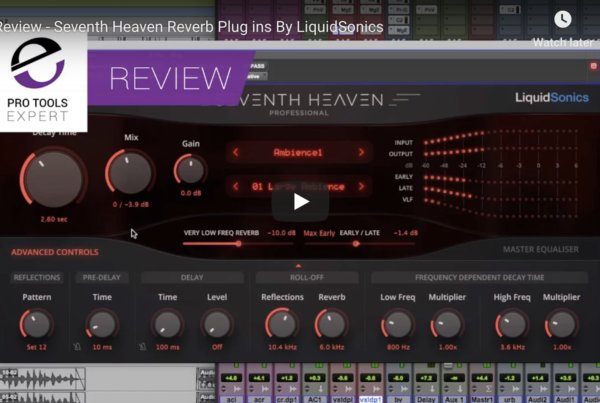Adjust the Mix knob

coord(130,172)
